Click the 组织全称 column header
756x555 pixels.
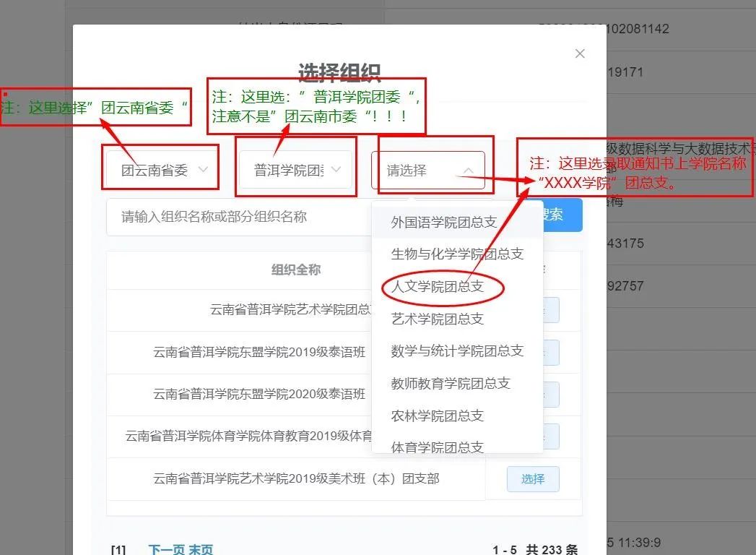296,270
